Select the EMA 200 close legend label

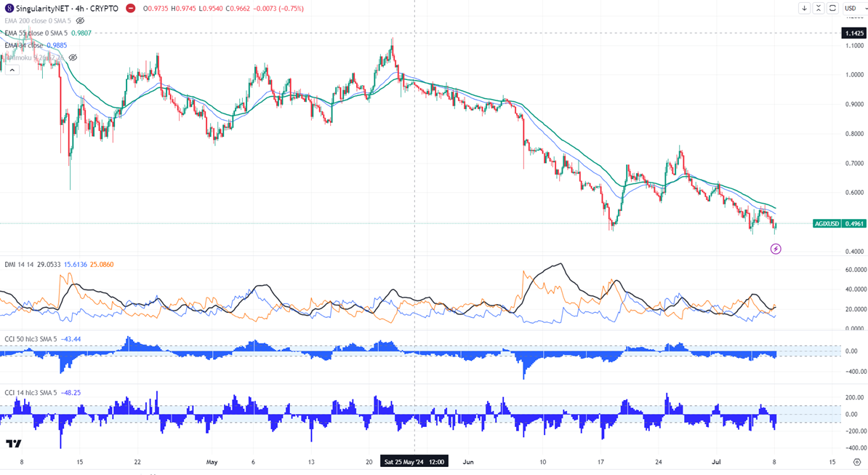(38, 20)
